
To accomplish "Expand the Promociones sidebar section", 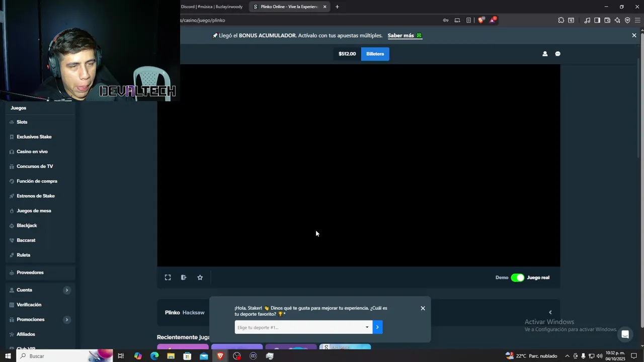I will tap(66, 320).
